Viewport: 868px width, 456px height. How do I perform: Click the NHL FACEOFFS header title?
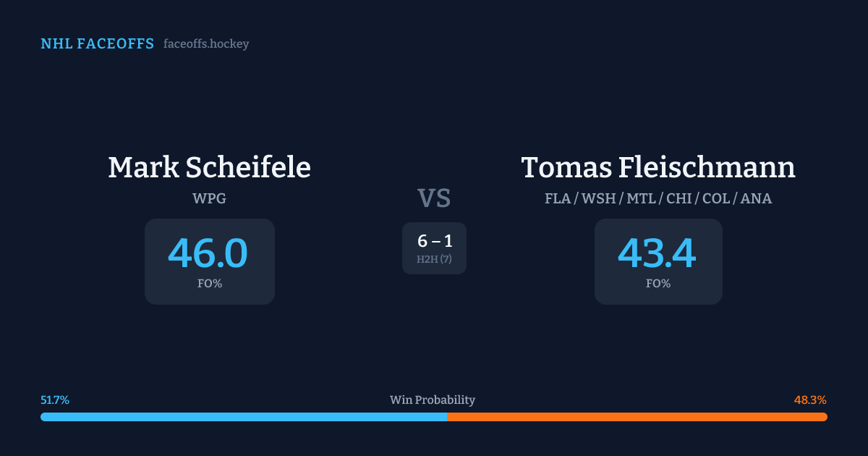click(x=97, y=44)
